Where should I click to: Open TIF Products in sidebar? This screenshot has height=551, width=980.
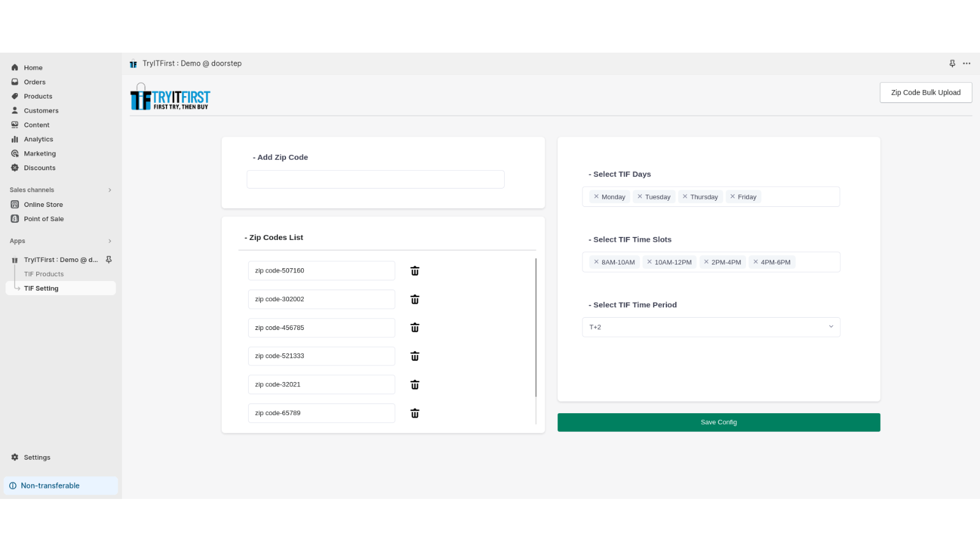(x=43, y=274)
